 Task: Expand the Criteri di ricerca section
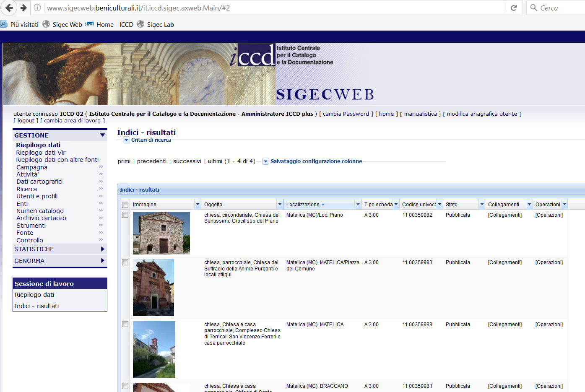pos(126,140)
